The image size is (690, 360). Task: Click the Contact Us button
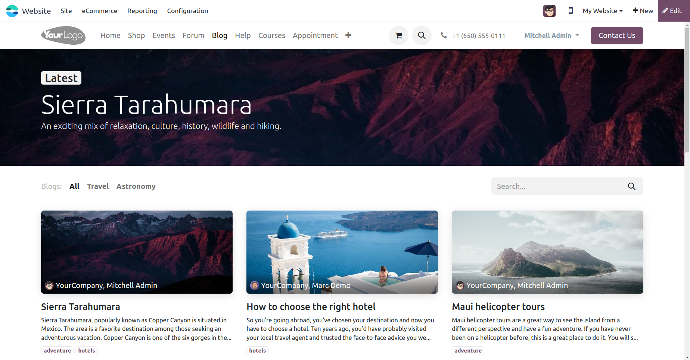(x=617, y=36)
